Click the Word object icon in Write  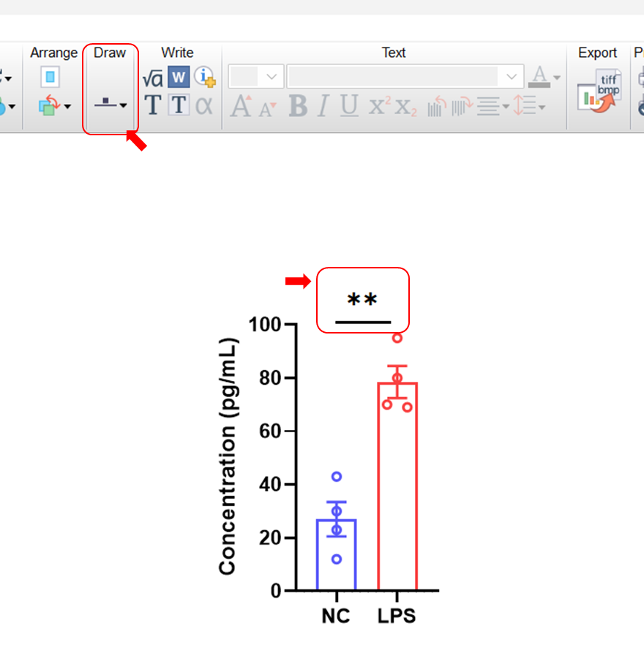click(179, 77)
